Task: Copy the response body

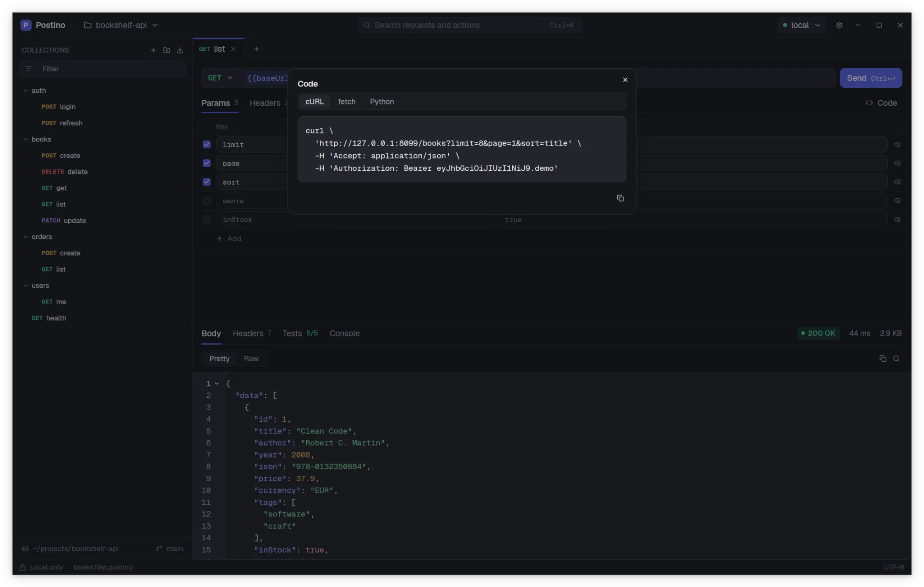Action: (x=882, y=359)
